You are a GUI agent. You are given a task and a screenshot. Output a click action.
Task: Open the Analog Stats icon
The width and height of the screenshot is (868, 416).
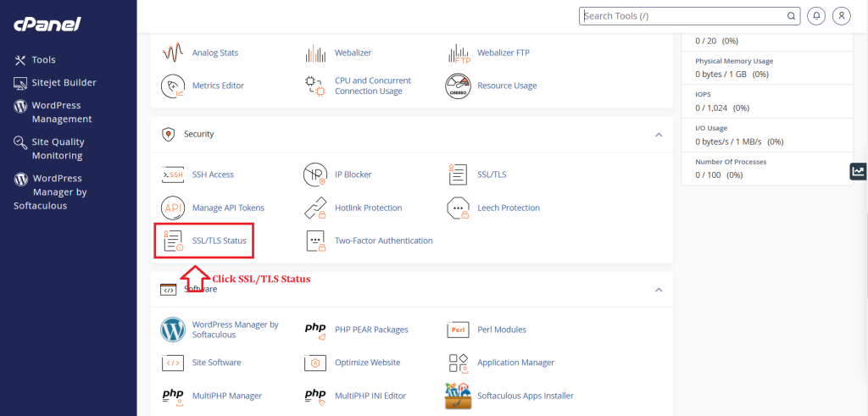pos(172,53)
